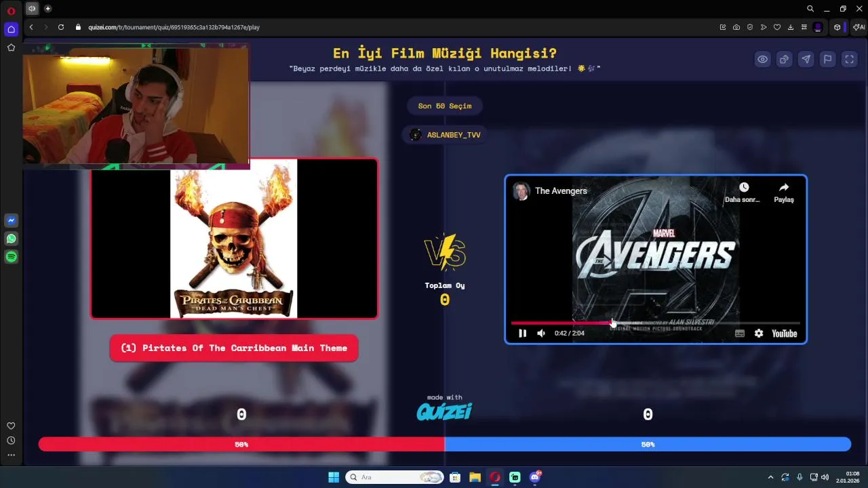Open Opera Easy Setup sliders

[804, 27]
